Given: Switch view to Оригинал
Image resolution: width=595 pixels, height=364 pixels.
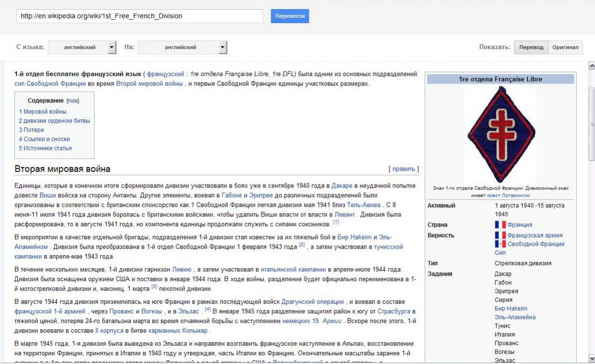Looking at the screenshot, I should point(566,47).
